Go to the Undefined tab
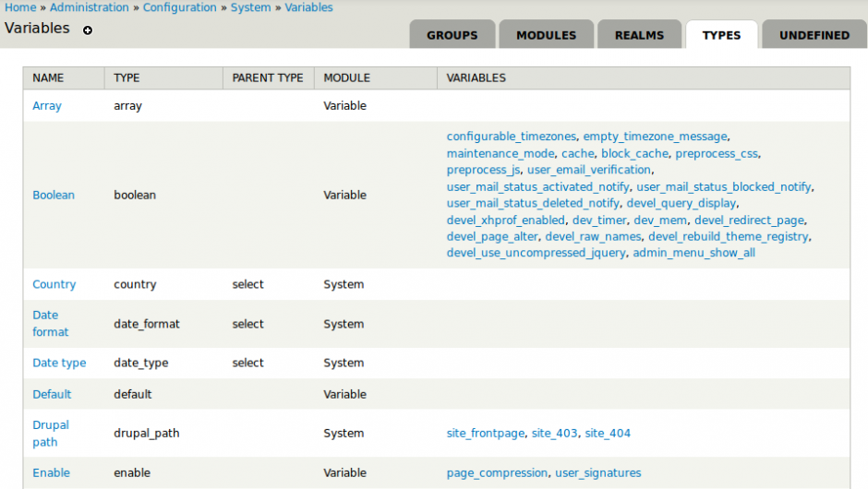Image resolution: width=868 pixels, height=489 pixels. 814,35
